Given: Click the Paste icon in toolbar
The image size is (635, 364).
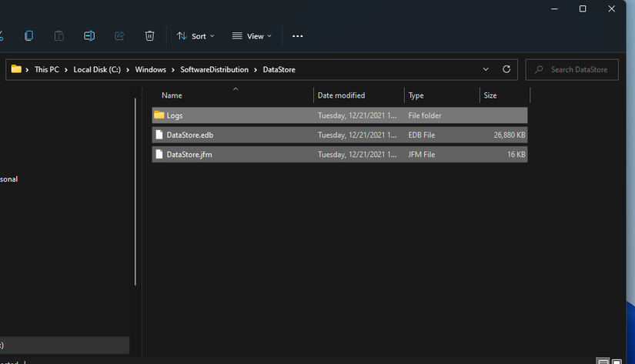Looking at the screenshot, I should pyautogui.click(x=59, y=35).
